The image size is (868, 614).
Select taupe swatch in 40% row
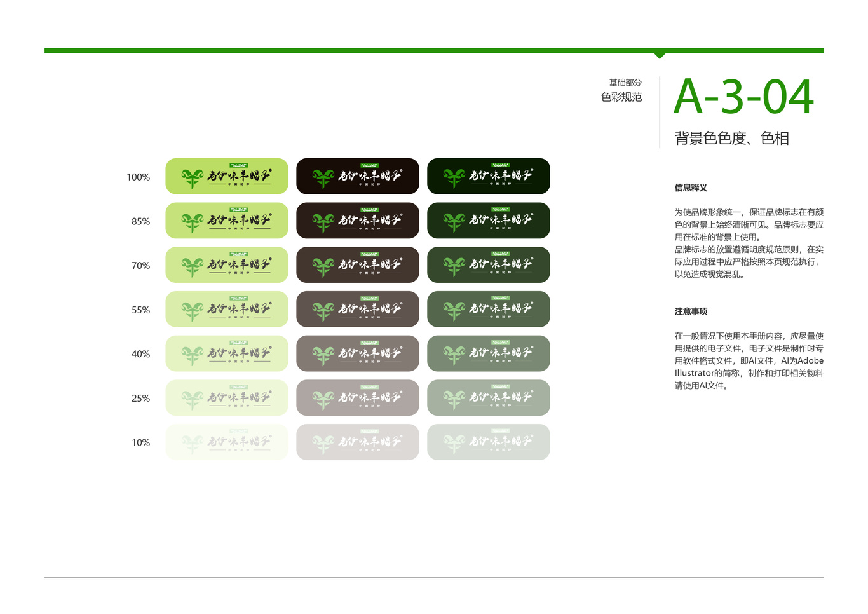pyautogui.click(x=358, y=353)
